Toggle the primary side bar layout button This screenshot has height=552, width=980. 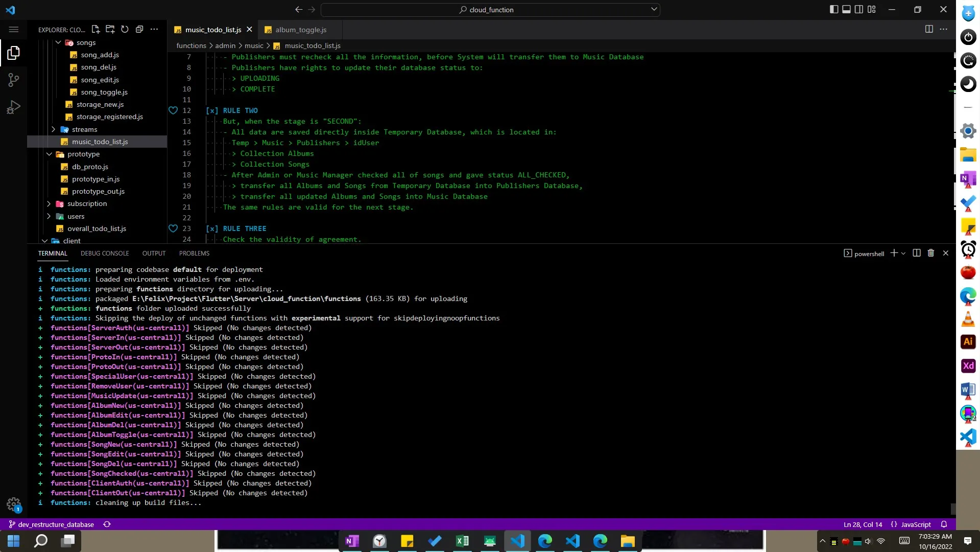coord(833,9)
